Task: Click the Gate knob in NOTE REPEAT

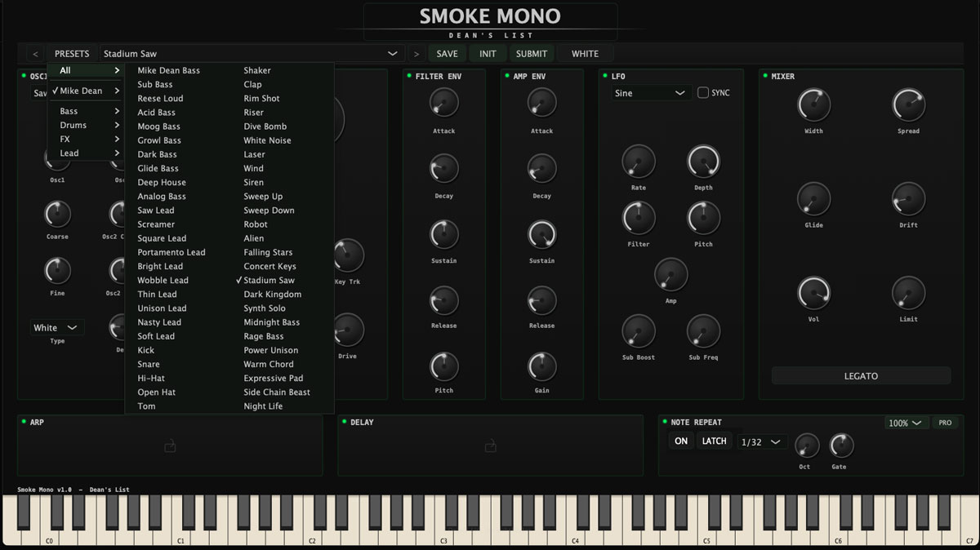Action: tap(840, 445)
